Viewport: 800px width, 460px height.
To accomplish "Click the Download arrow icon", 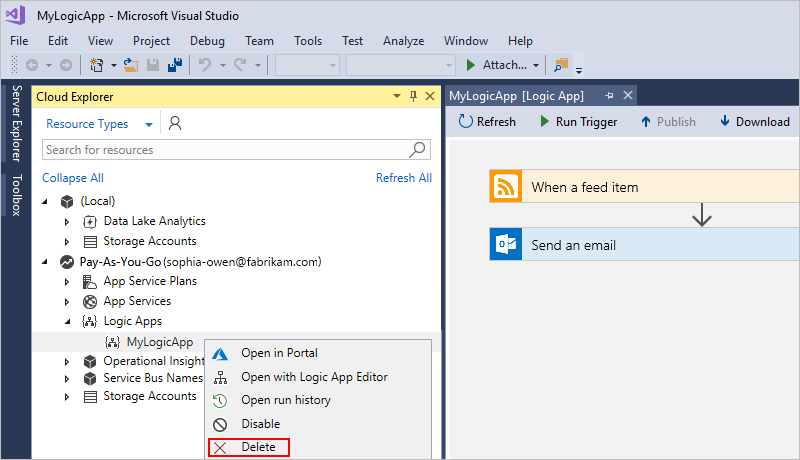I will click(725, 122).
